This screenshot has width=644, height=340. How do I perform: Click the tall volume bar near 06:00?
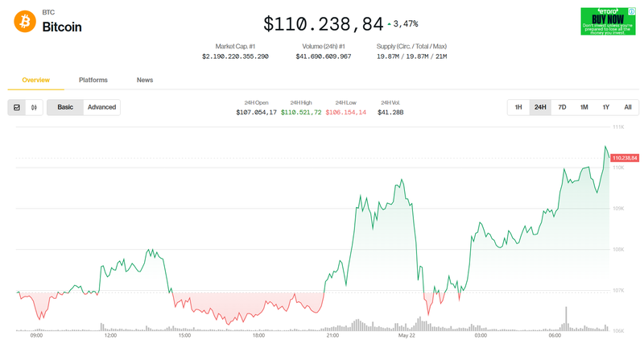tap(567, 318)
